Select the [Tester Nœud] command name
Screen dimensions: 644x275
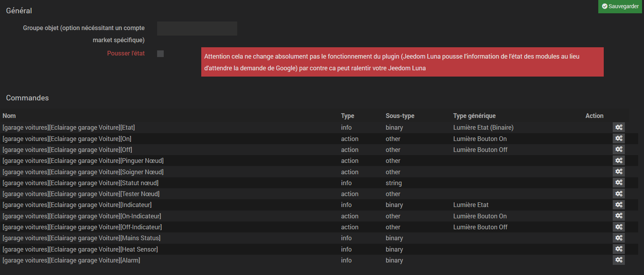[x=81, y=194]
